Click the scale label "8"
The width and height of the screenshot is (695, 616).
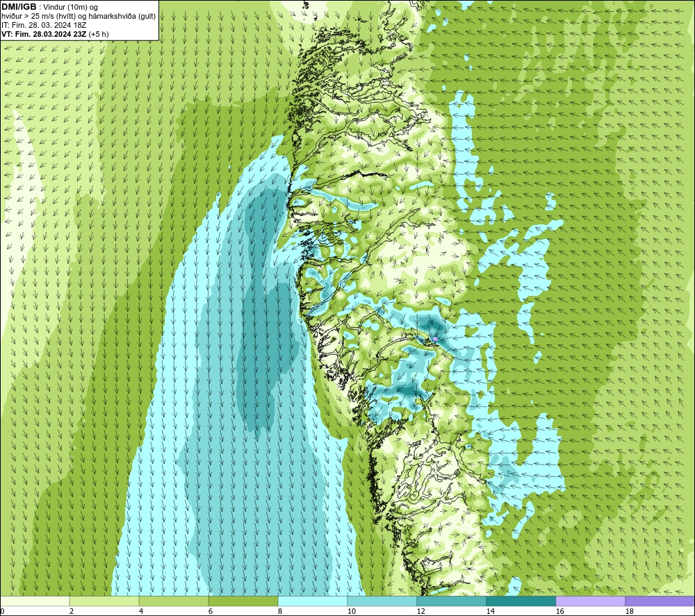click(280, 611)
